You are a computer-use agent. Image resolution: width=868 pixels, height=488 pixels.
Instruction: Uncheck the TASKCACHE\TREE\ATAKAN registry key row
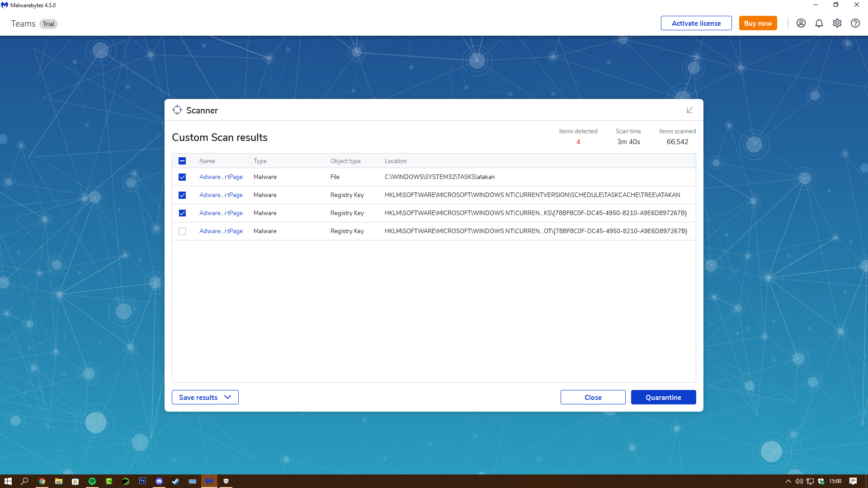coord(182,195)
